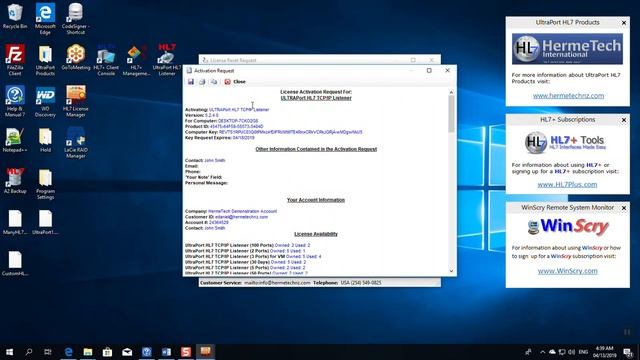Launch HL7 License Manager desktop icon

pos(76,101)
